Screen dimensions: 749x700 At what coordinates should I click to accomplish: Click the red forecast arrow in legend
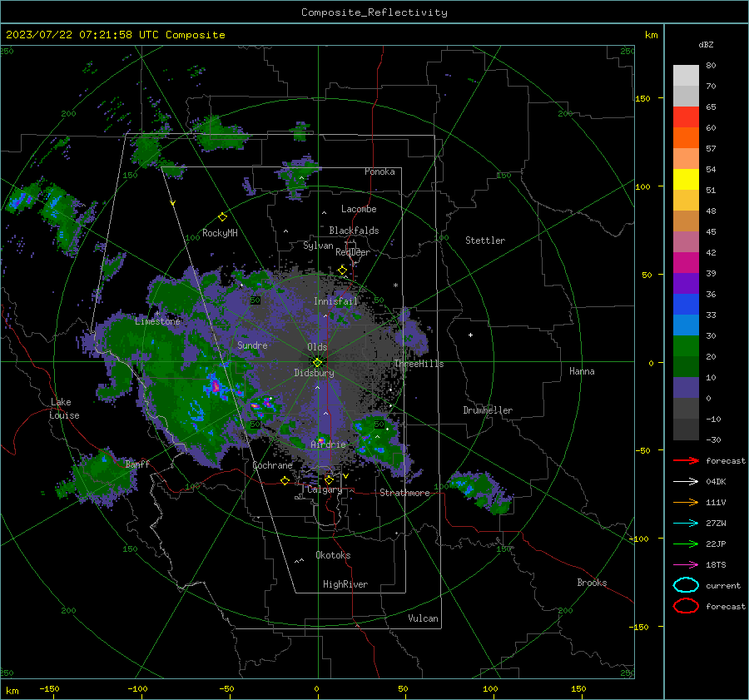click(686, 460)
